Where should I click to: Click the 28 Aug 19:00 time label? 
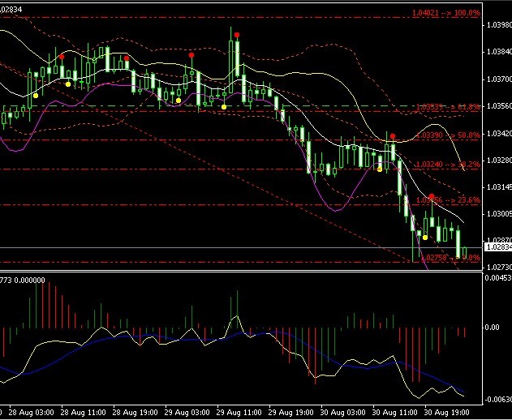tap(136, 412)
